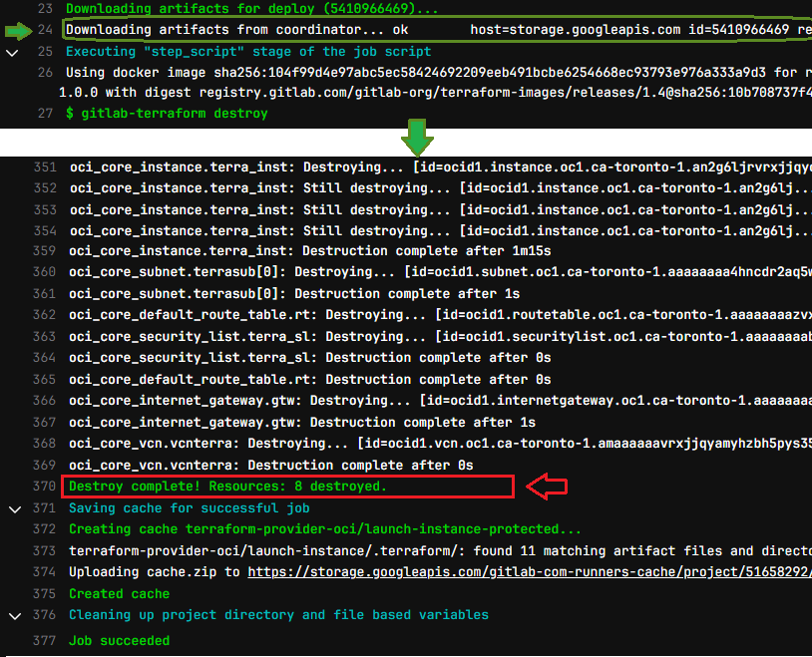Select the "id=5410966469" value on line 24
The width and height of the screenshot is (812, 657).
(x=739, y=30)
